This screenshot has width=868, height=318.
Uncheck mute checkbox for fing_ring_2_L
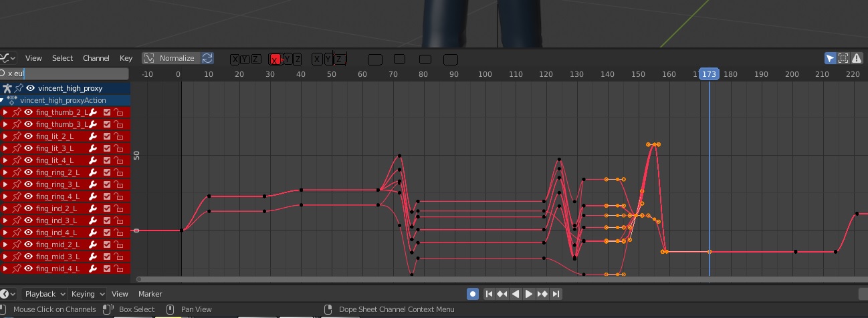click(x=107, y=172)
